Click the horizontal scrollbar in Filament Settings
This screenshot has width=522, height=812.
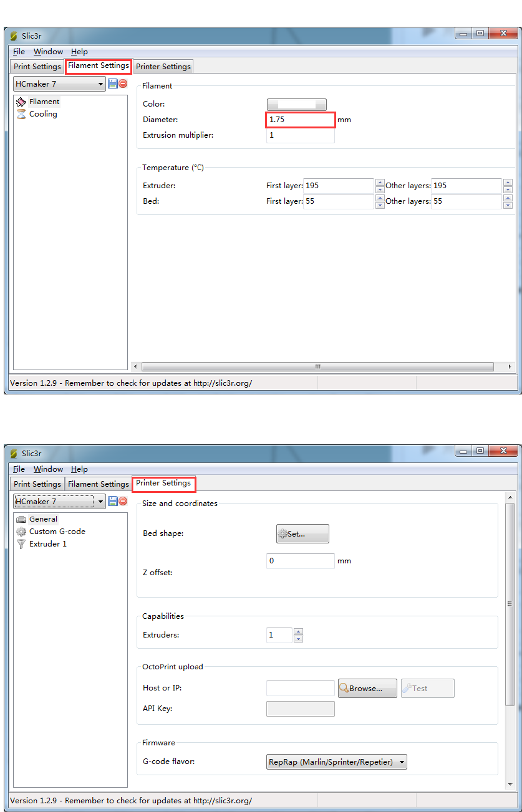point(317,366)
